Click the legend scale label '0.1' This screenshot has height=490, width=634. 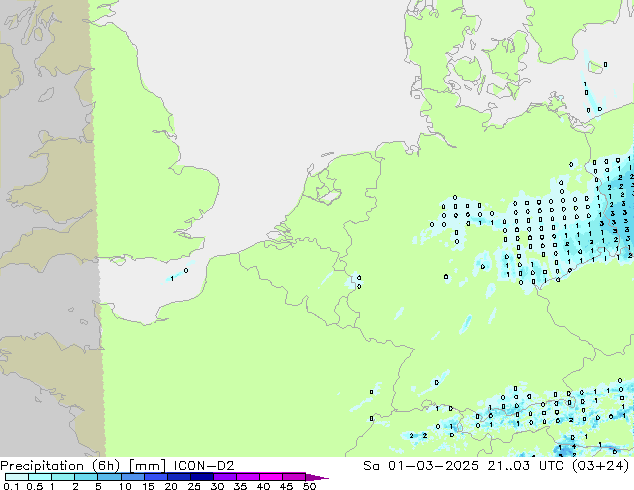pyautogui.click(x=10, y=486)
